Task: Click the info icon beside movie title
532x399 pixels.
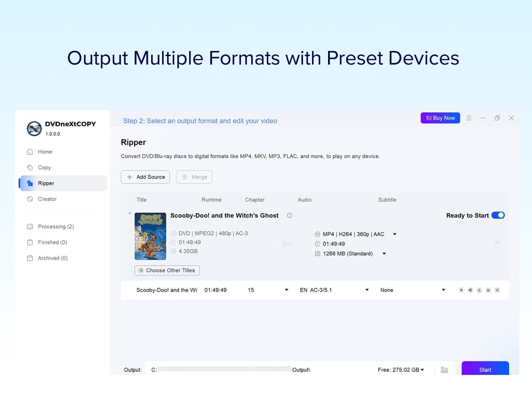Action: 290,216
